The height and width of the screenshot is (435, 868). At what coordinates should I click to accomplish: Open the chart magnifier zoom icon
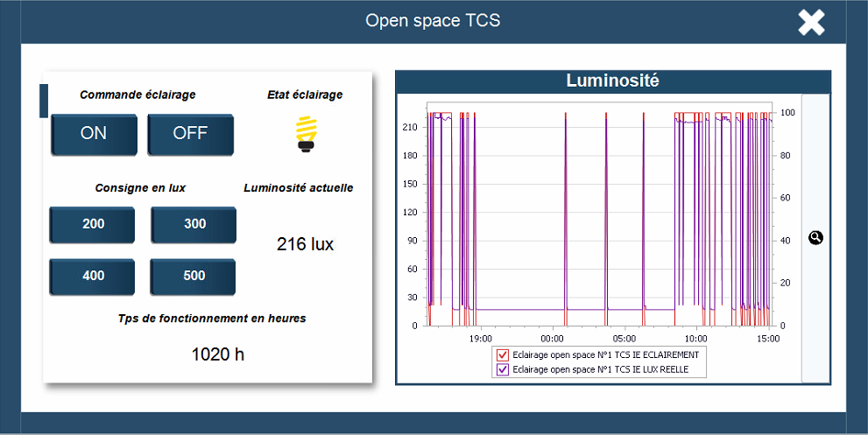pos(815,237)
